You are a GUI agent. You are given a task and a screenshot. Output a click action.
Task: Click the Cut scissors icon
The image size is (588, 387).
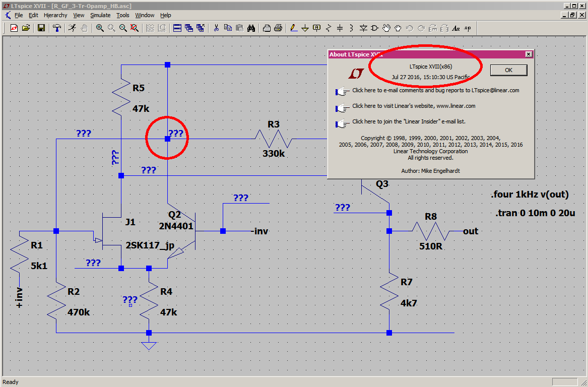click(216, 28)
